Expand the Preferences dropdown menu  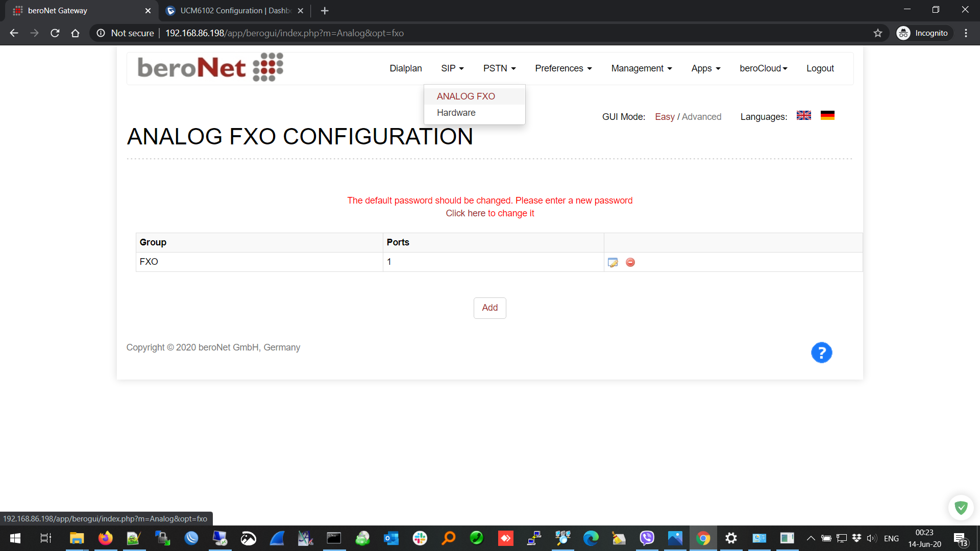pyautogui.click(x=563, y=68)
